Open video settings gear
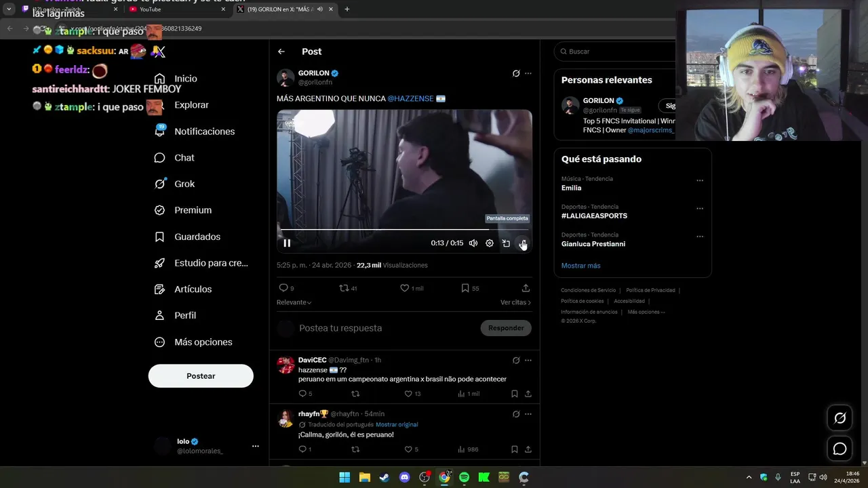This screenshot has height=488, width=868. (x=490, y=243)
